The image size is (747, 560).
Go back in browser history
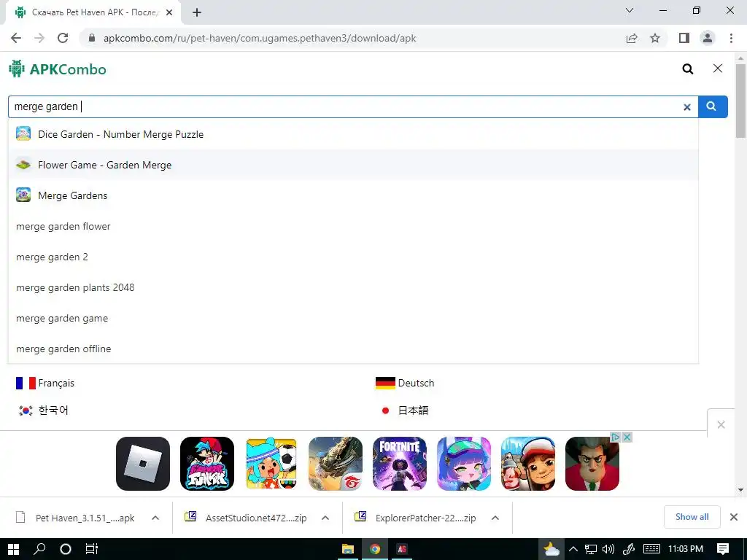coord(16,38)
